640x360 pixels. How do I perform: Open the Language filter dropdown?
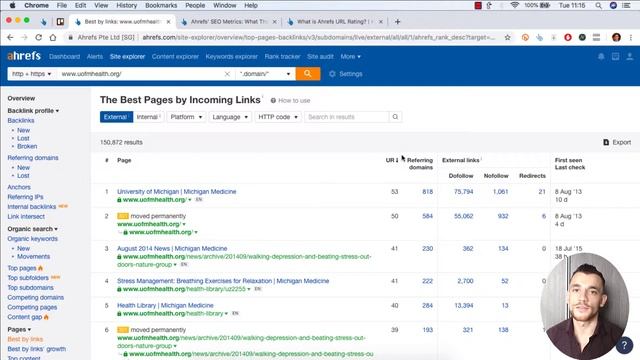pos(230,117)
